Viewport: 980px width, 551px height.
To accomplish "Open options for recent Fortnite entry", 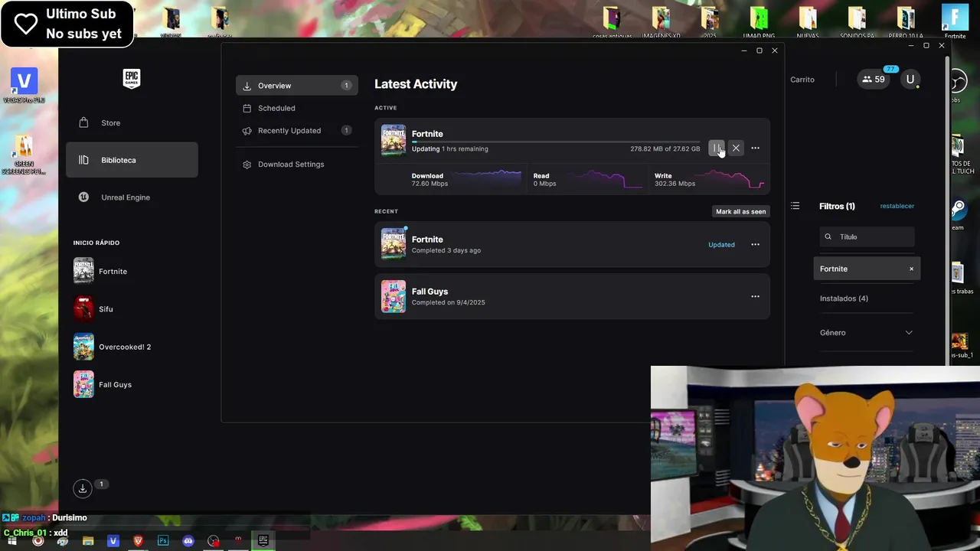I will pos(755,245).
